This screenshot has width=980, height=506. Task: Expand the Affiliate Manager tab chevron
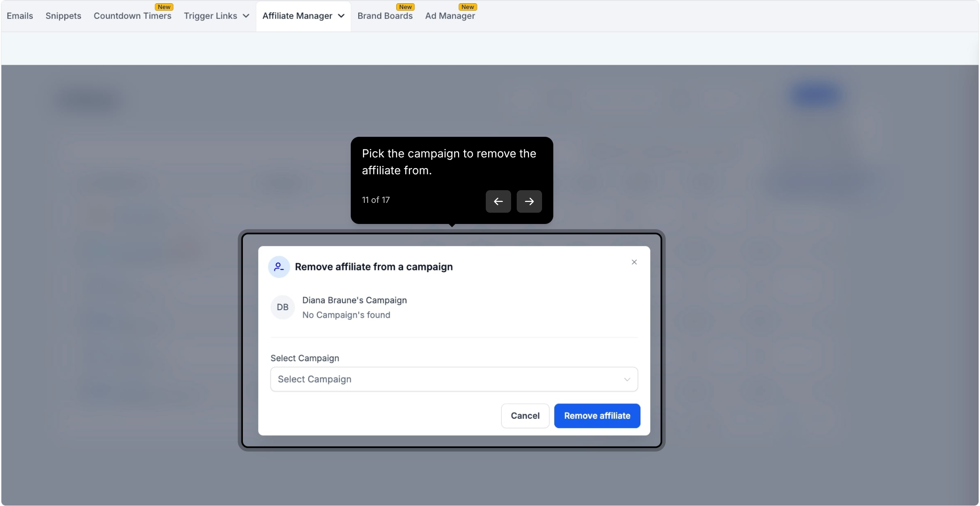pyautogui.click(x=341, y=16)
